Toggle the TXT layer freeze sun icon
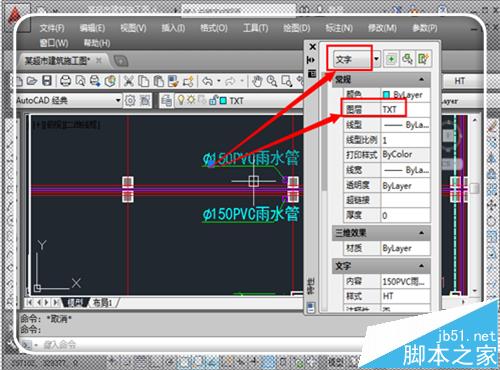The image size is (500, 370). [191, 100]
